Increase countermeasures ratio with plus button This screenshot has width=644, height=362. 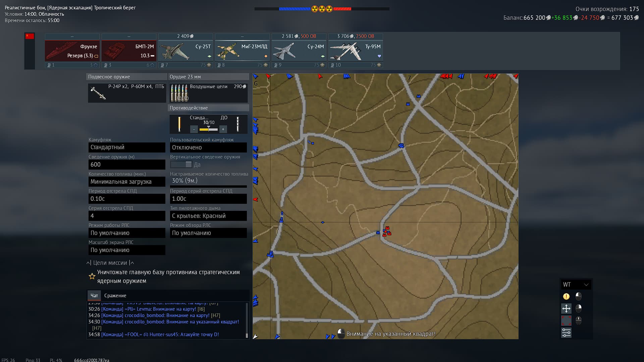[x=223, y=129]
